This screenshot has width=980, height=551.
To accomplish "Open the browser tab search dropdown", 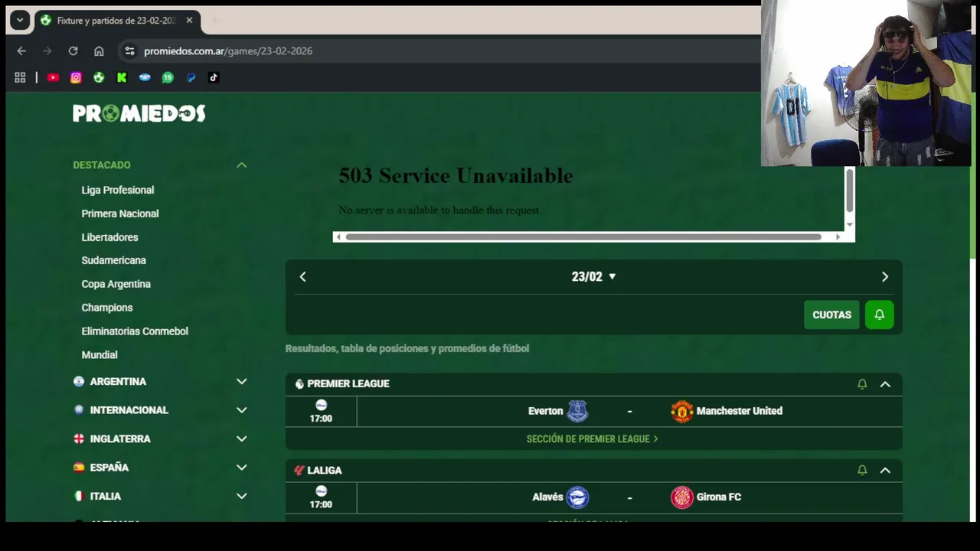I will (20, 21).
